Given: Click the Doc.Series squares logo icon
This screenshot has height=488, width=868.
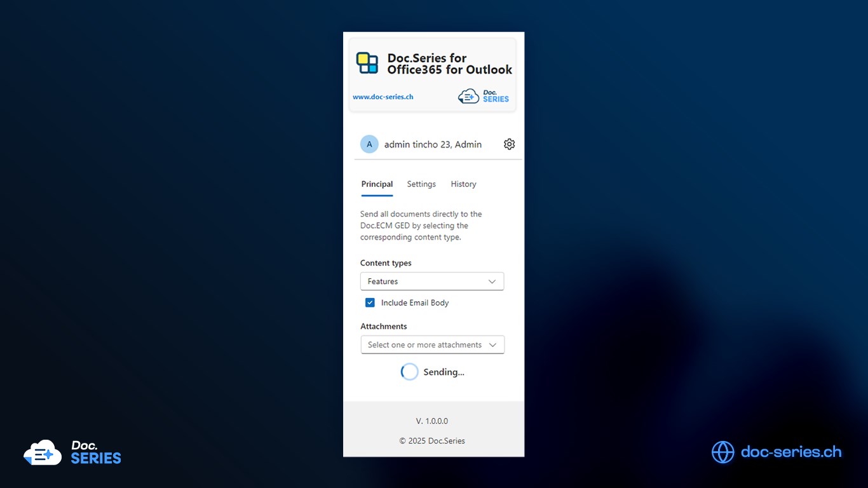Looking at the screenshot, I should pos(367,63).
